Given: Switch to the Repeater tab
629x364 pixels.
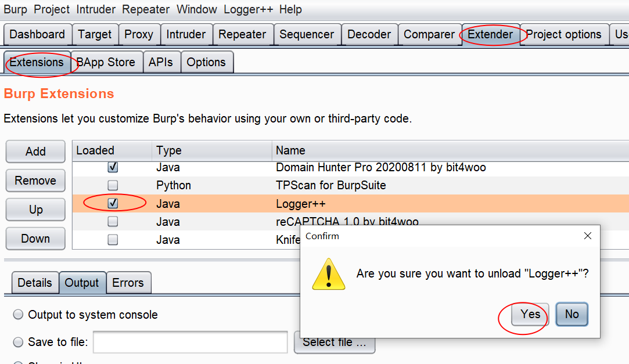Looking at the screenshot, I should pos(242,34).
